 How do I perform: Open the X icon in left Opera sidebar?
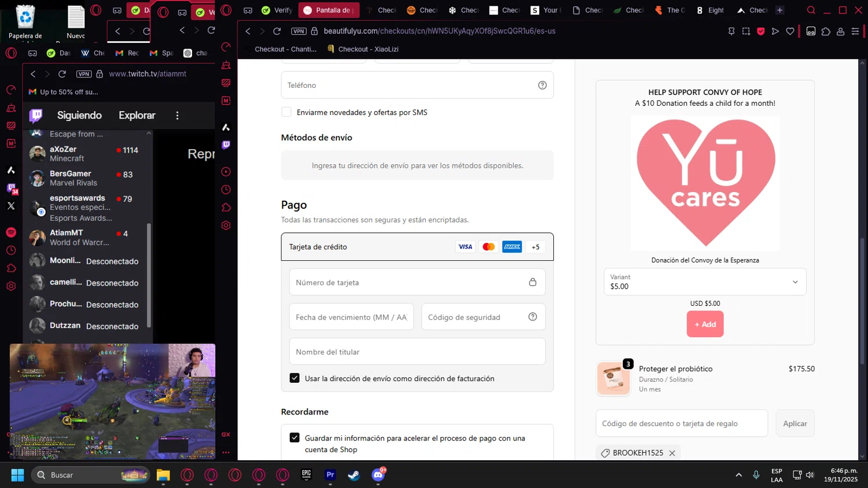11,206
